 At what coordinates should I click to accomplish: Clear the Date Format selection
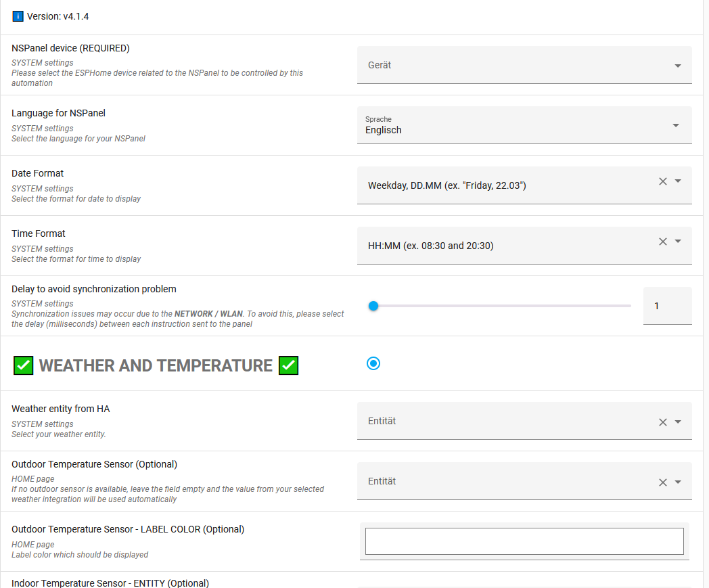[663, 181]
